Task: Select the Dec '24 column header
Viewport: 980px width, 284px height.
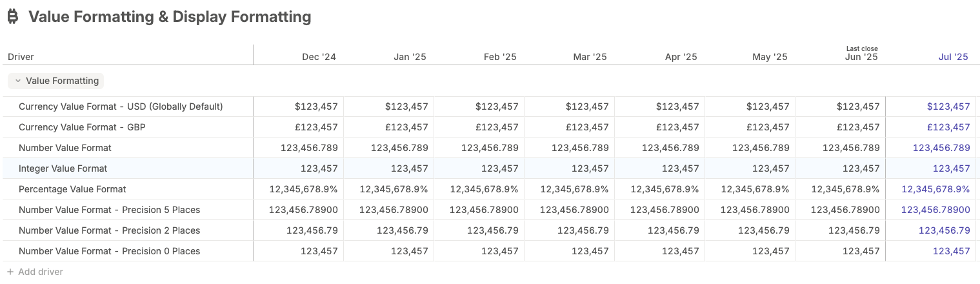Action: (319, 57)
